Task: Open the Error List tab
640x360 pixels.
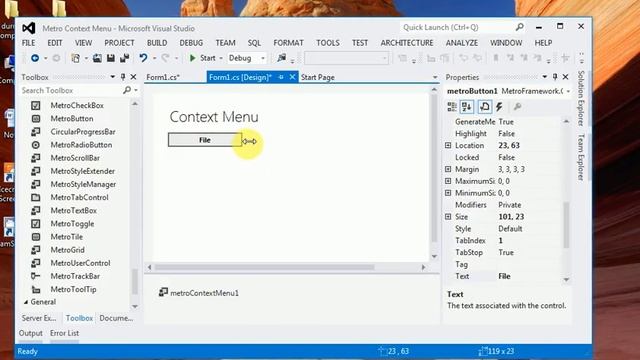Action: pos(64,333)
